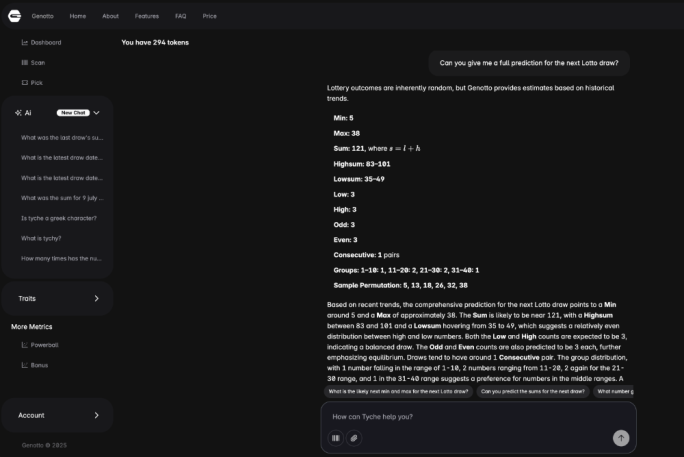Open 'Is tyche a greek character?' chat
The width and height of the screenshot is (684, 457).
[x=61, y=218]
